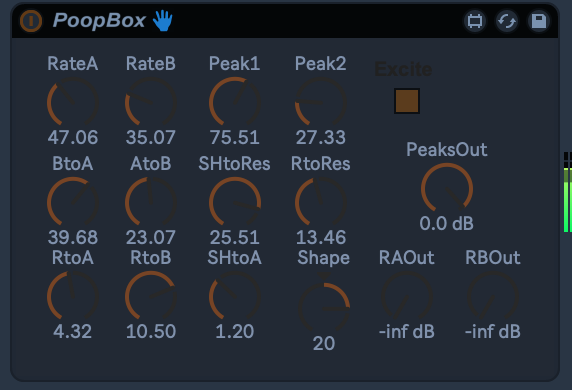Click the green output level meter

(568, 192)
